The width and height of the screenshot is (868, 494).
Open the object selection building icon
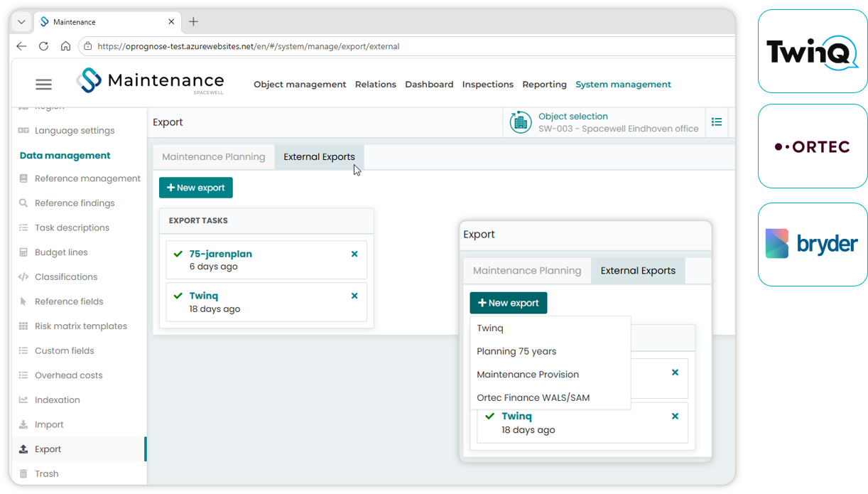521,122
